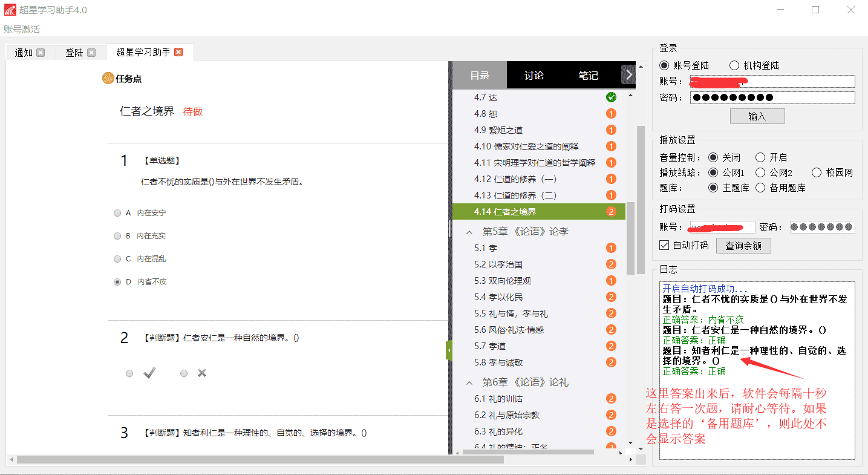
Task: Select option A 内在安宁 for question 1
Action: (x=117, y=213)
